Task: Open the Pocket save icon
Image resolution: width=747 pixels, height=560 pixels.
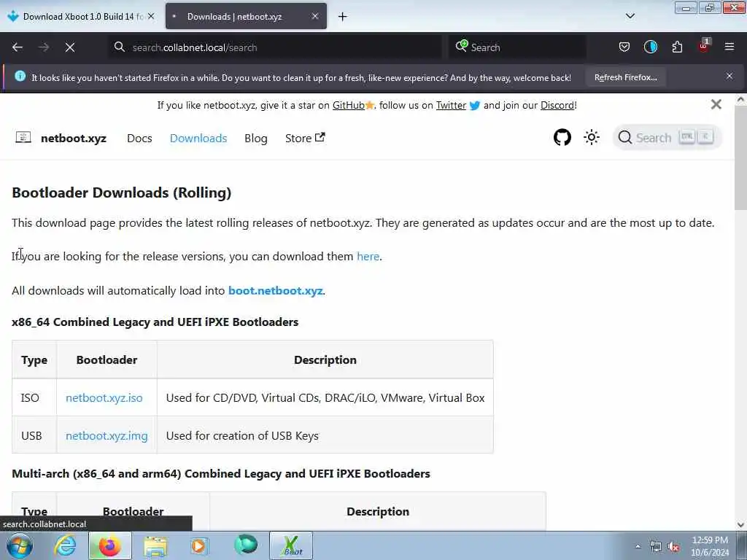Action: [624, 47]
